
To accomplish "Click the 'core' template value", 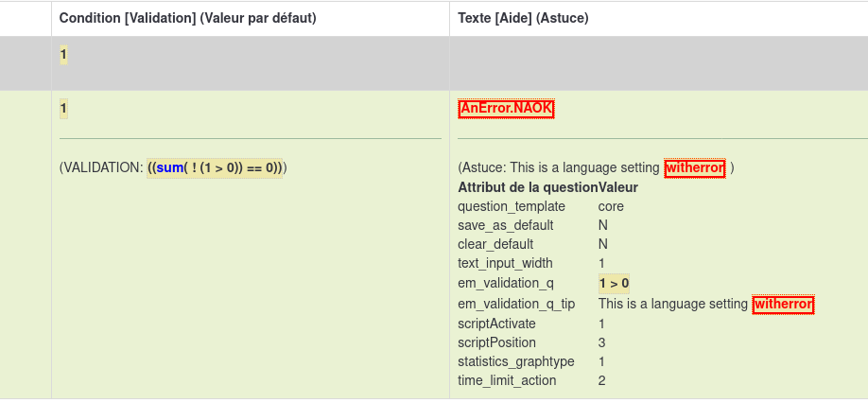I will coord(611,206).
